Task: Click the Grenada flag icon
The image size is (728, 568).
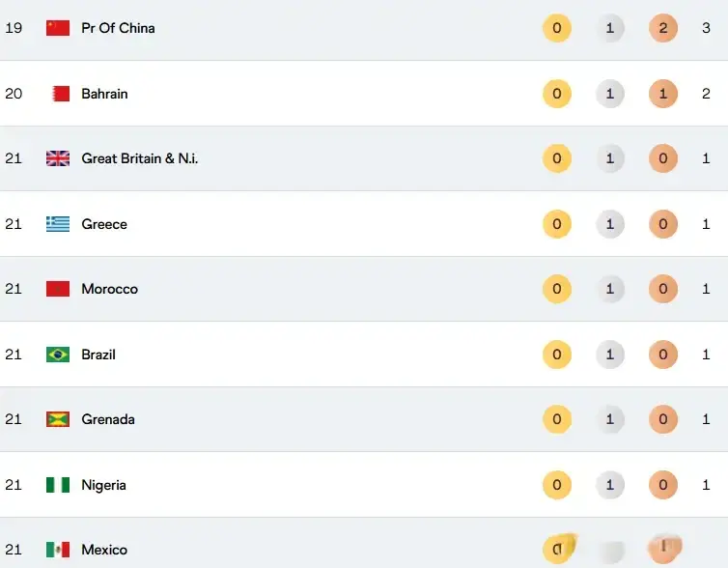Action: [x=58, y=419]
